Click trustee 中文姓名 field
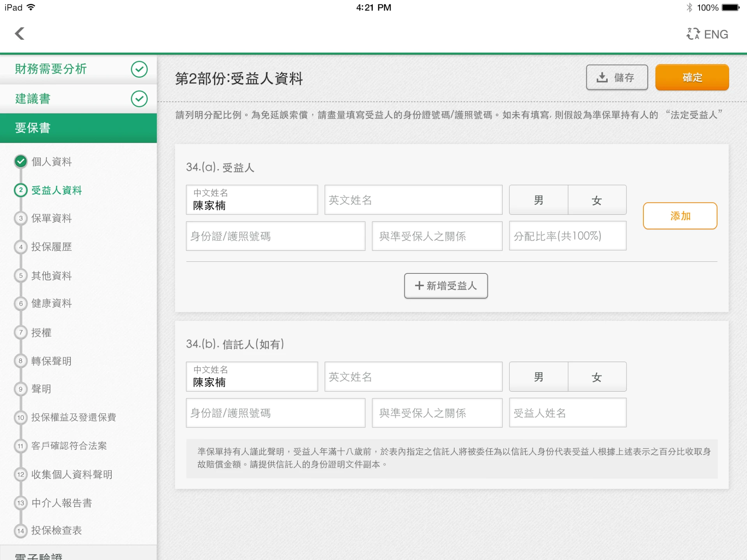747x560 pixels. [x=252, y=376]
